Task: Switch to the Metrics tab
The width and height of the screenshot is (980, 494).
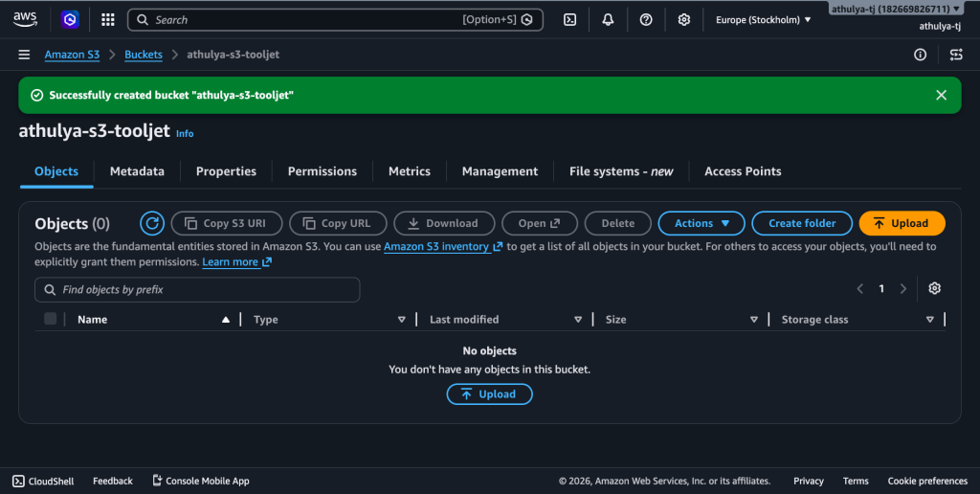Action: coord(410,171)
